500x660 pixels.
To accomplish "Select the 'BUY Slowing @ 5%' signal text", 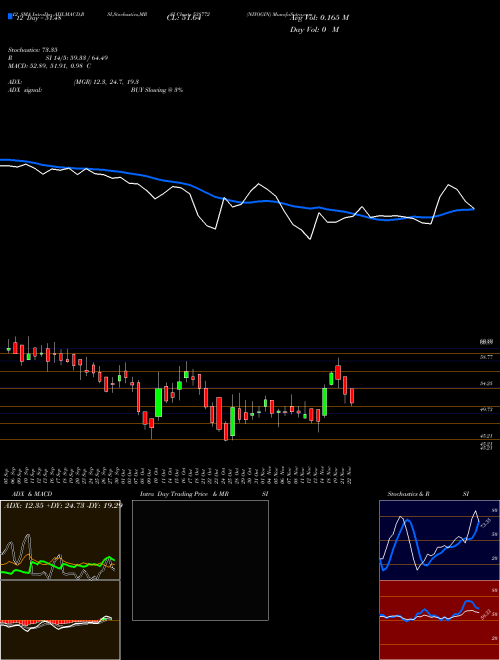I will pos(157,90).
